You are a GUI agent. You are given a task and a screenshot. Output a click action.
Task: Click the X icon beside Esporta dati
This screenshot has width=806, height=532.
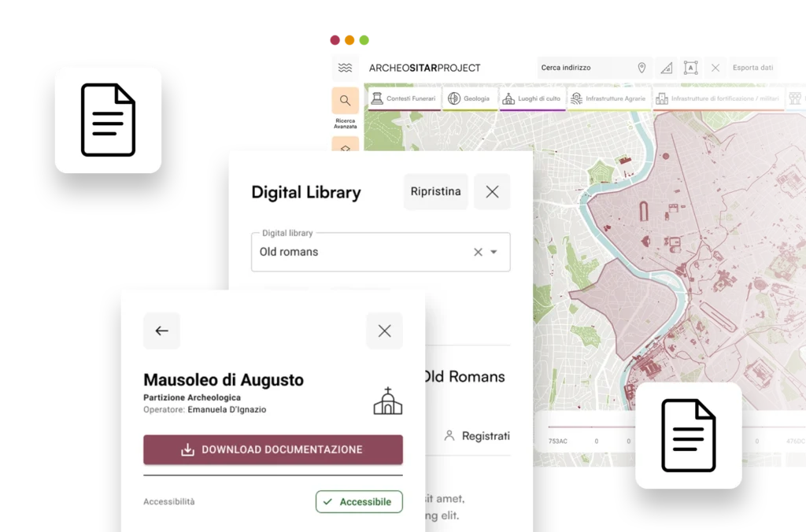point(715,68)
